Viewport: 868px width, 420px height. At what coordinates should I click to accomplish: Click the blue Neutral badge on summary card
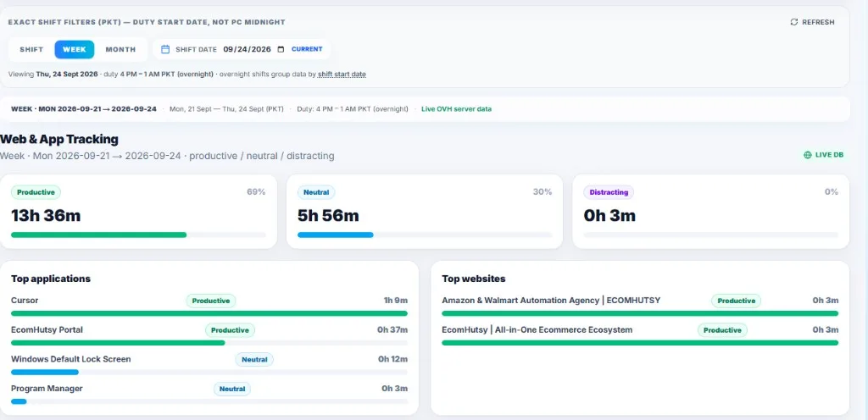[x=316, y=192]
